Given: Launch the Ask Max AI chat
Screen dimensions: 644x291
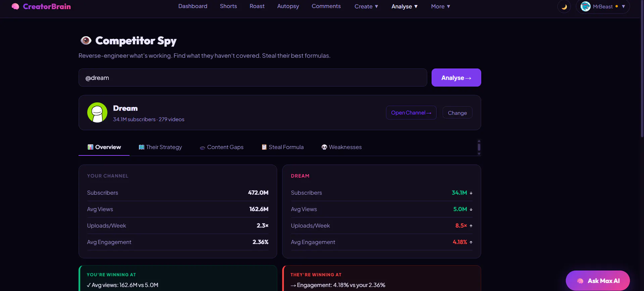Looking at the screenshot, I should coord(598,281).
